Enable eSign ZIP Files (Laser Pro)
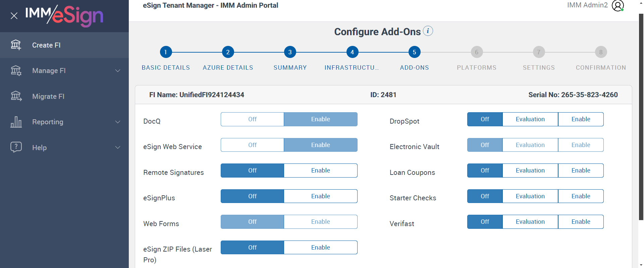 (x=320, y=248)
